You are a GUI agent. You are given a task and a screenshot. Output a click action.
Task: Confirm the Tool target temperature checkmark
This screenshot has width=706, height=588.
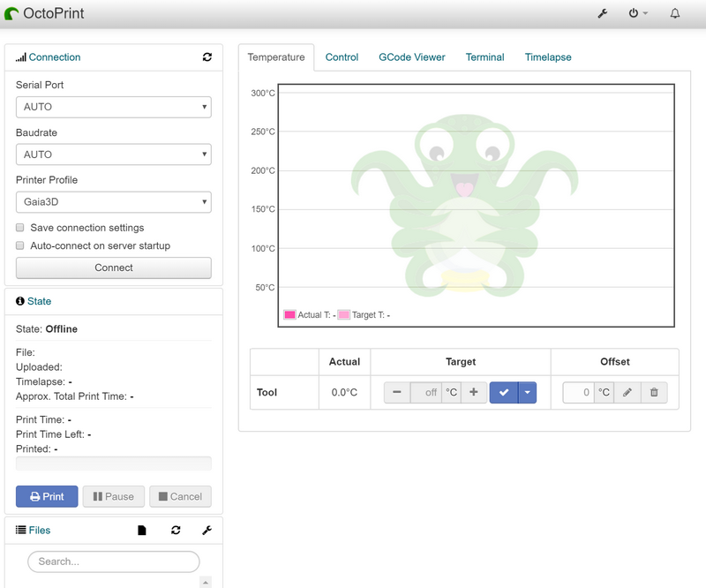pyautogui.click(x=504, y=393)
